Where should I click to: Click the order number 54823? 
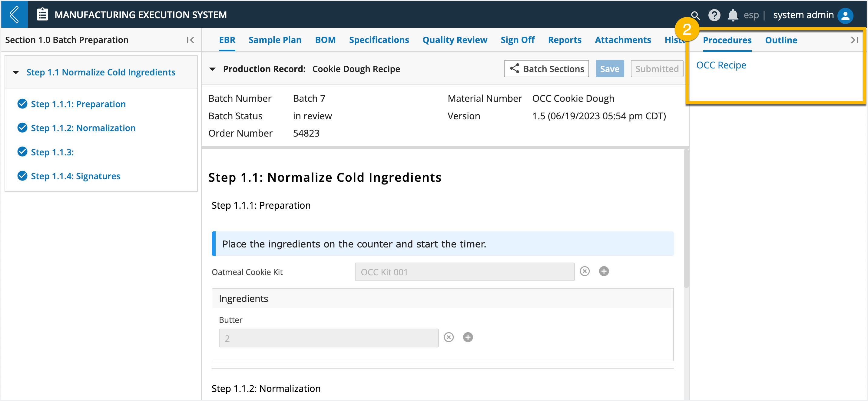(306, 134)
